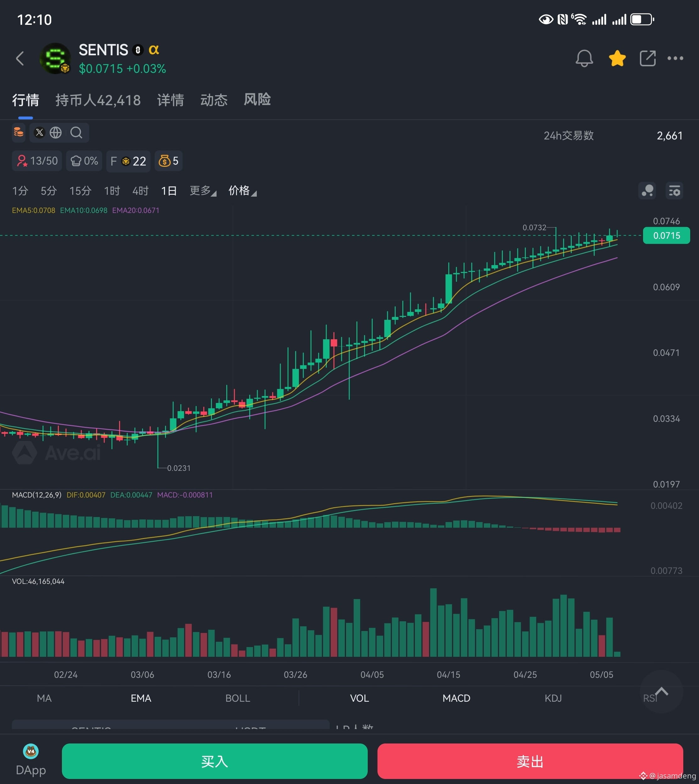The width and height of the screenshot is (699, 784).
Task: Tap the 24h交易数 label
Action: 569,136
